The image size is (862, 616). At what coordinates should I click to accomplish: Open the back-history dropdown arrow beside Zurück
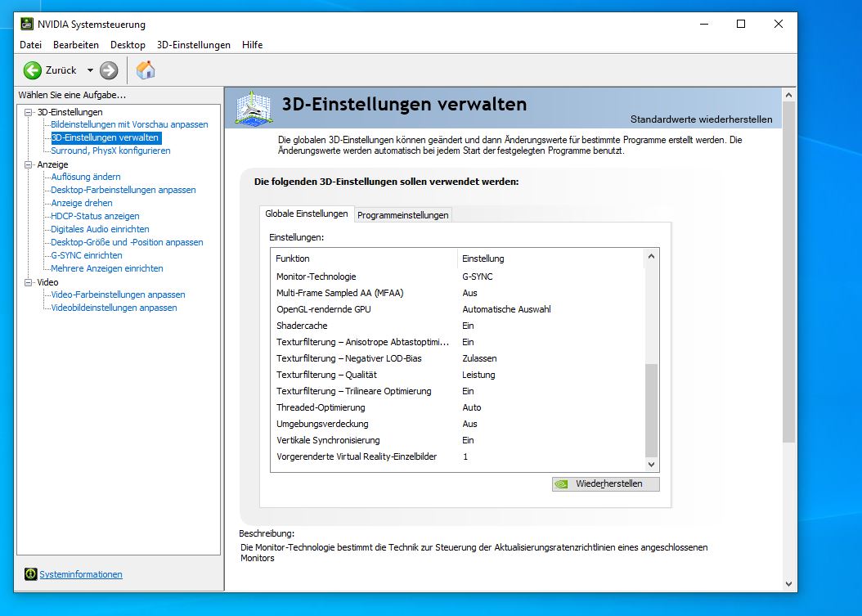[x=90, y=70]
